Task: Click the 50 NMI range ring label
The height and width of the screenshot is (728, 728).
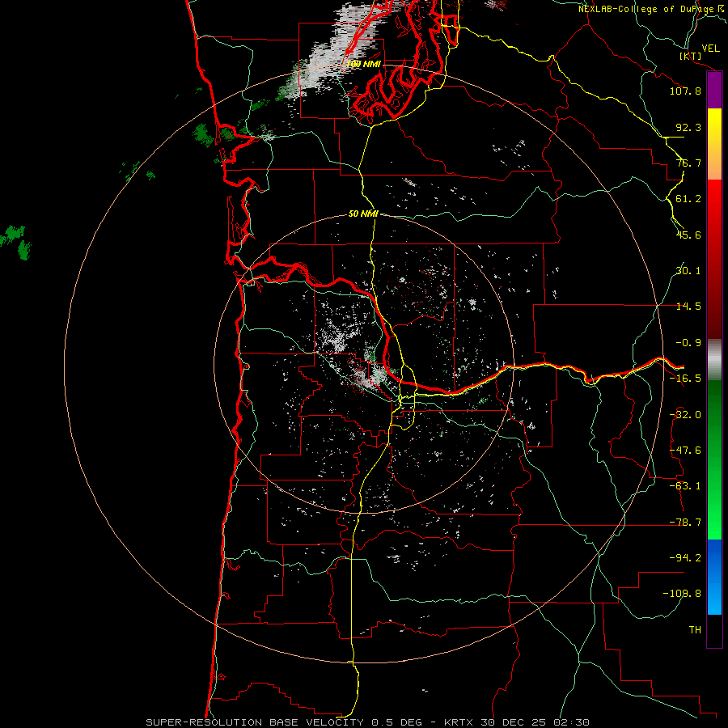Action: point(363,214)
